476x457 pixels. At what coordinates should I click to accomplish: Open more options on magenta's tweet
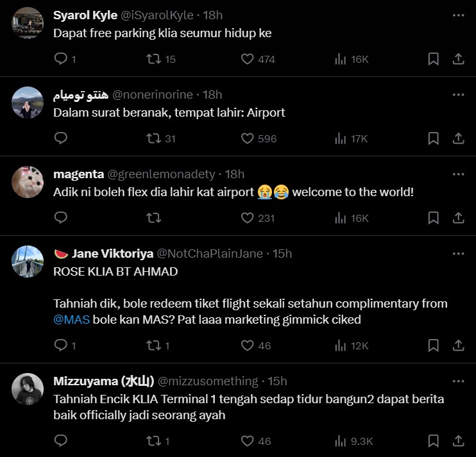click(458, 174)
